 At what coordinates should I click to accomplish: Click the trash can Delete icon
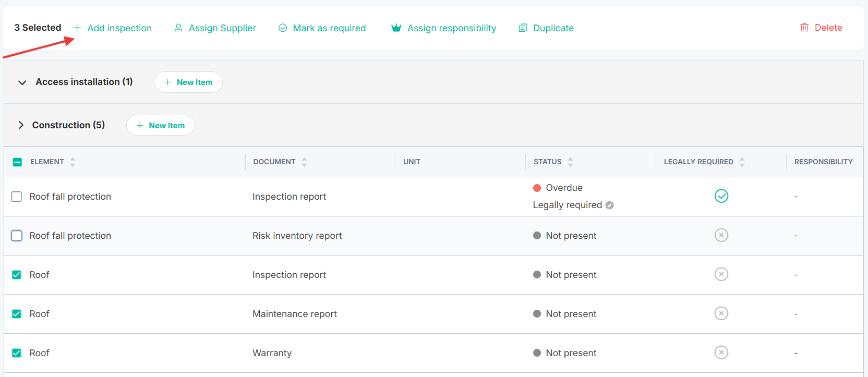coord(804,27)
